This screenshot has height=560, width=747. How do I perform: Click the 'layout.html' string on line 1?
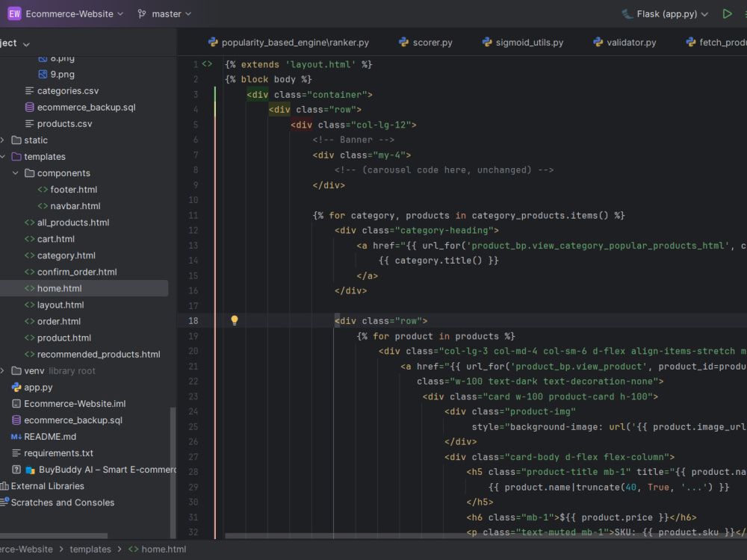[322, 64]
